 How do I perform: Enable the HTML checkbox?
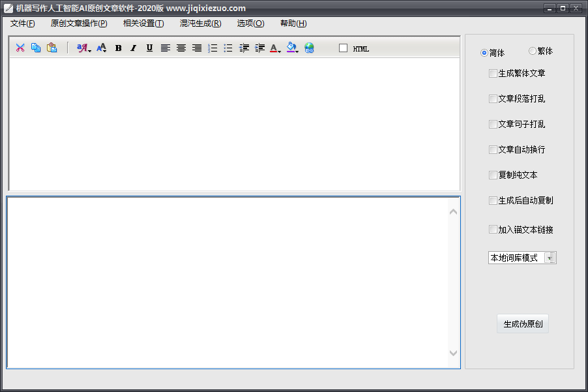coord(344,48)
